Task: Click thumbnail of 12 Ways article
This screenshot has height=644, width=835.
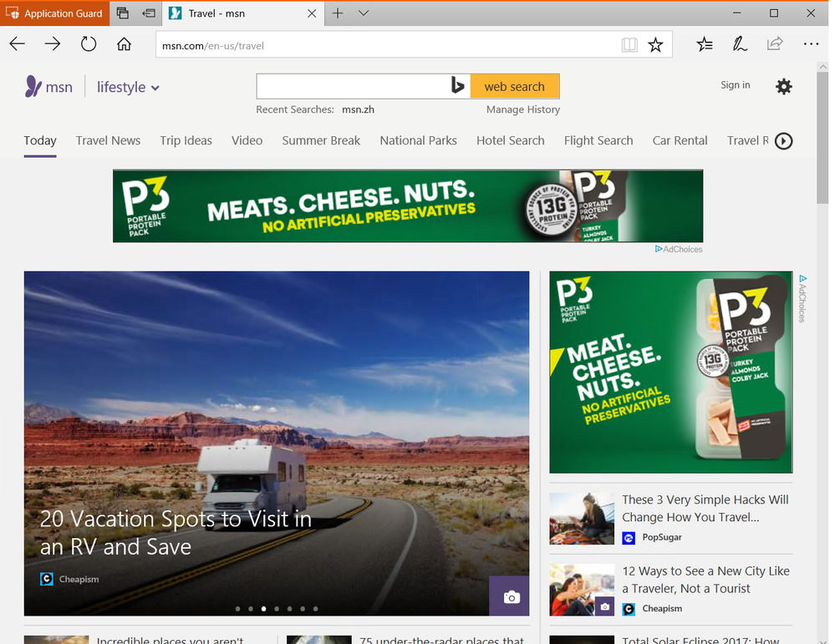Action: 582,590
